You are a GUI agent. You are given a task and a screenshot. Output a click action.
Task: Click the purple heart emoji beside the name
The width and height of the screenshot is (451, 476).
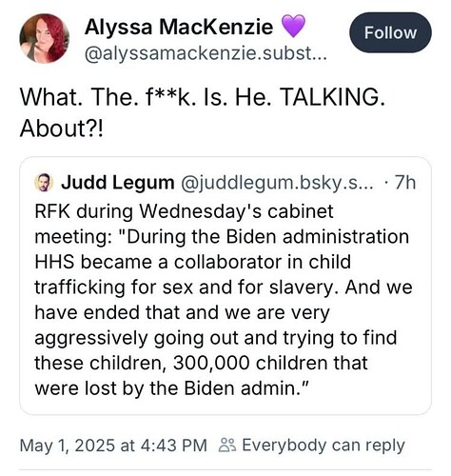[293, 27]
